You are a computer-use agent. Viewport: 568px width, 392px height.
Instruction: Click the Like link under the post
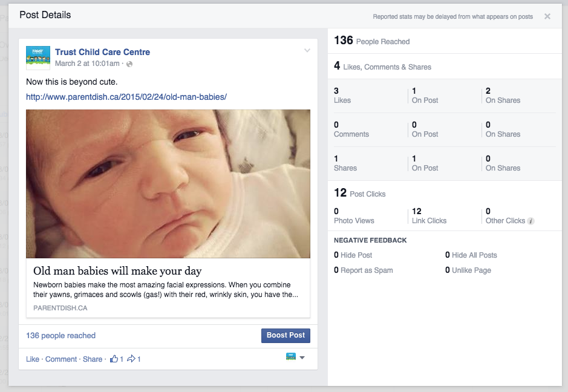pyautogui.click(x=33, y=359)
